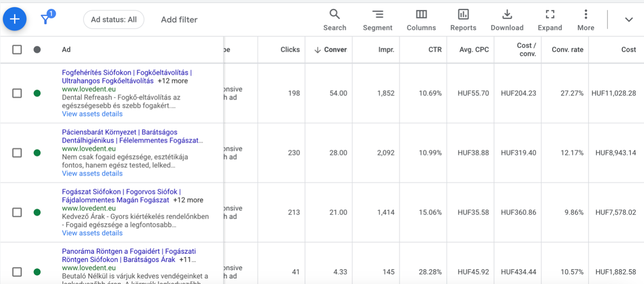Screen dimensions: 644x284
Task: Select the Panoráma Röntgen ad checkbox
Action: pyautogui.click(x=17, y=272)
